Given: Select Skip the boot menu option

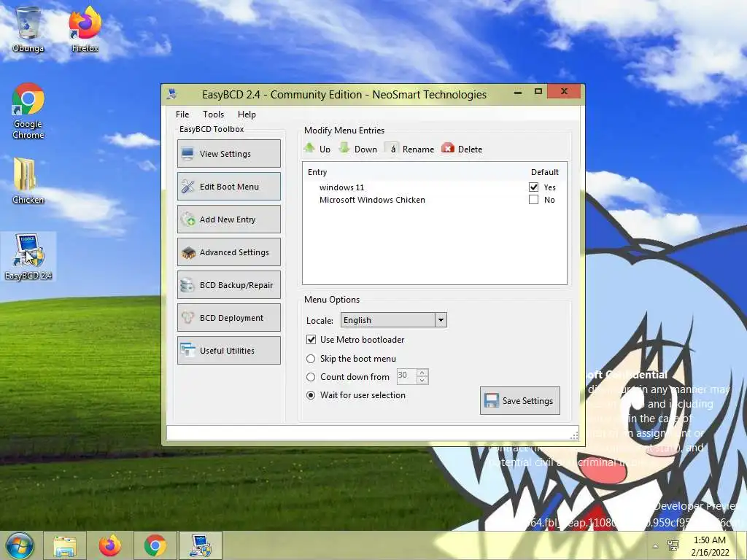Looking at the screenshot, I should 311,359.
